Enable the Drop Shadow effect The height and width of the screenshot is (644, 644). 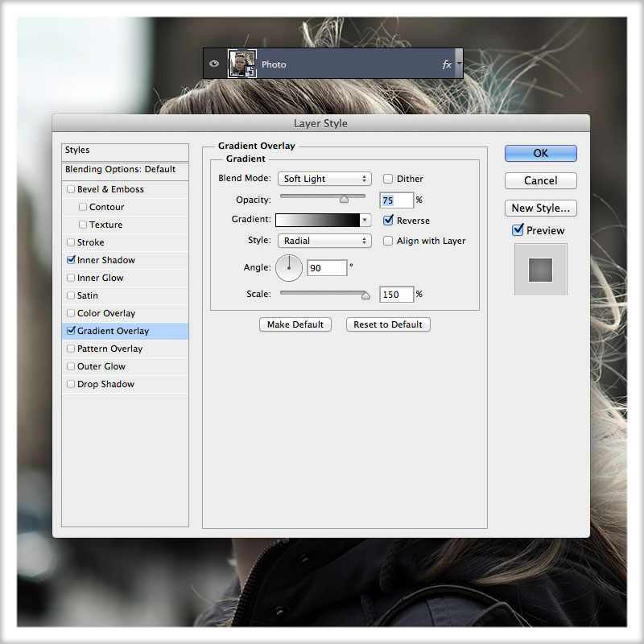[70, 384]
